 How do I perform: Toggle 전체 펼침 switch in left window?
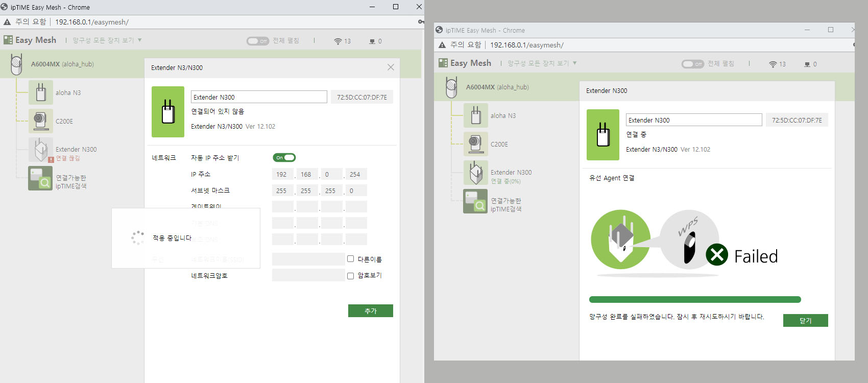(258, 41)
